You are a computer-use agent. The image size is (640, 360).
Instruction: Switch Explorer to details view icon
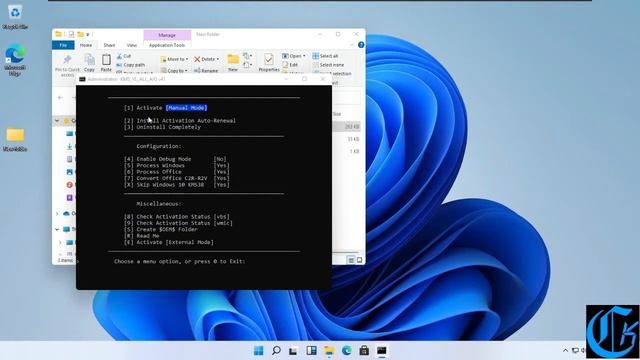pos(351,260)
